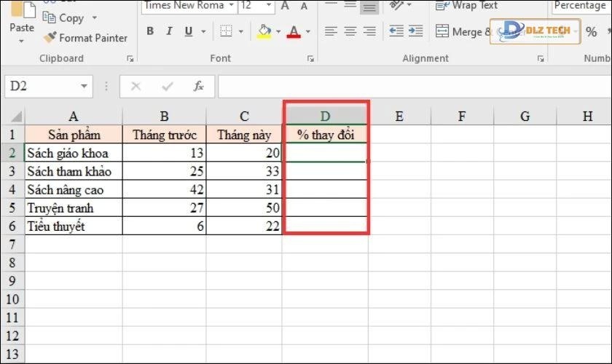This screenshot has height=364, width=612.
Task: Select column D header
Action: click(325, 116)
